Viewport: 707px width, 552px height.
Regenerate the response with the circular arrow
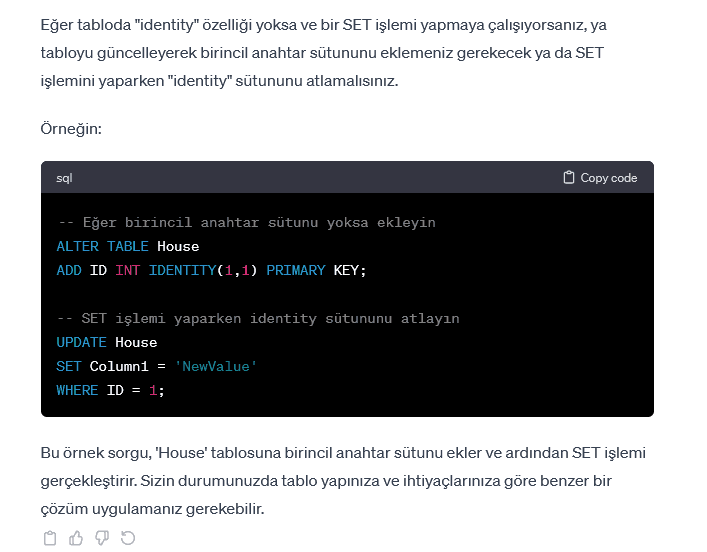(x=128, y=538)
